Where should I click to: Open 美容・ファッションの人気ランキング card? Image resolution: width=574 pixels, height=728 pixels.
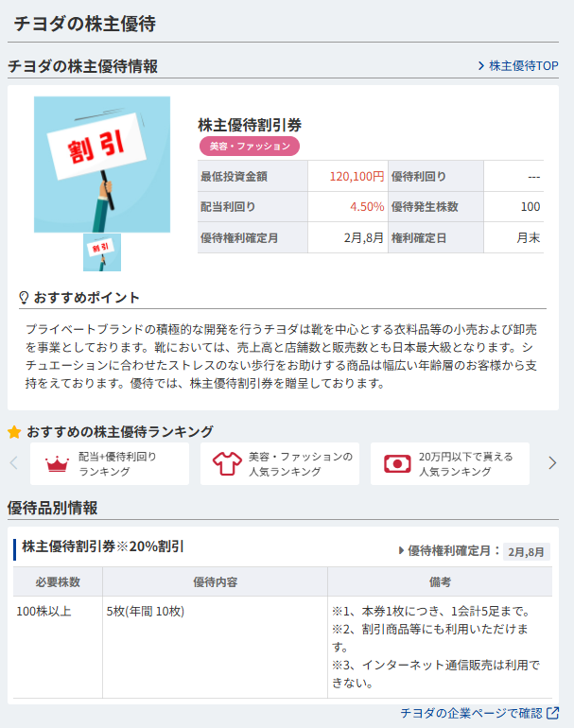tap(280, 464)
